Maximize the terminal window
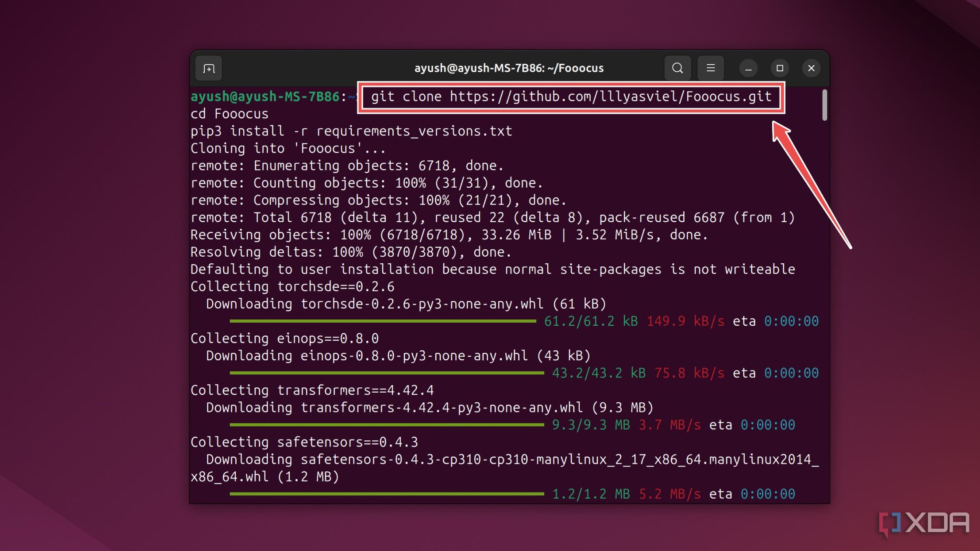The image size is (980, 551). (x=780, y=68)
